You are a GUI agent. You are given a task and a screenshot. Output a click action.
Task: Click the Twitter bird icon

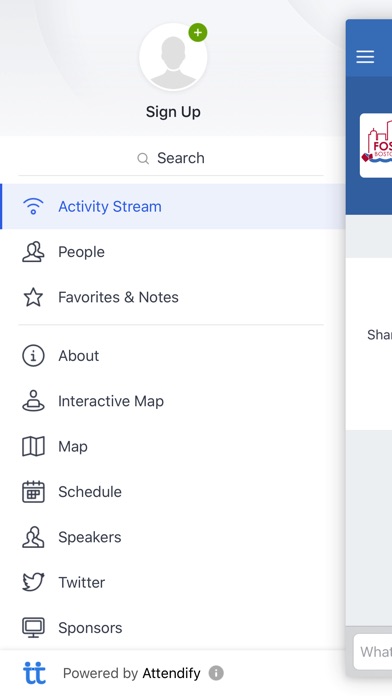(33, 582)
